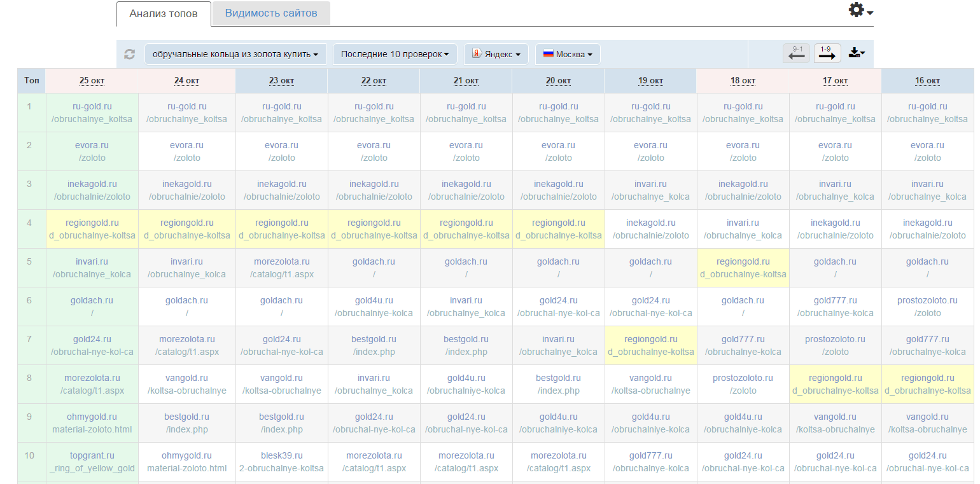Screen dimensions: 980x484
Task: Click the '25 окт' date column header
Action: (92, 81)
